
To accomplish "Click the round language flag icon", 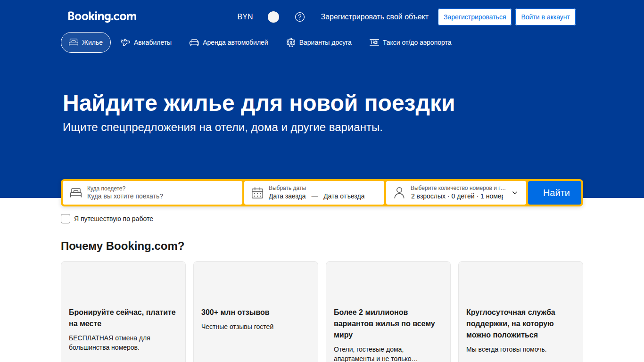I will tap(273, 17).
